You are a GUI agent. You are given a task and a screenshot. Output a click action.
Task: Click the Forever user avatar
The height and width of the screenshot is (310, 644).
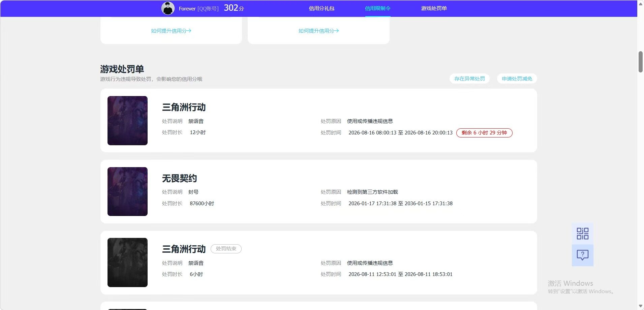click(168, 8)
